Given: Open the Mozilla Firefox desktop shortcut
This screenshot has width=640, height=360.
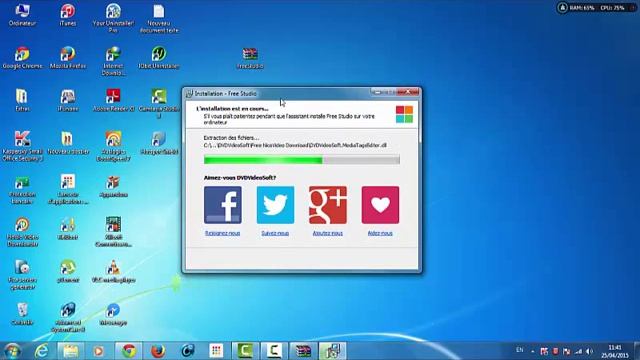Looking at the screenshot, I should pos(68,58).
